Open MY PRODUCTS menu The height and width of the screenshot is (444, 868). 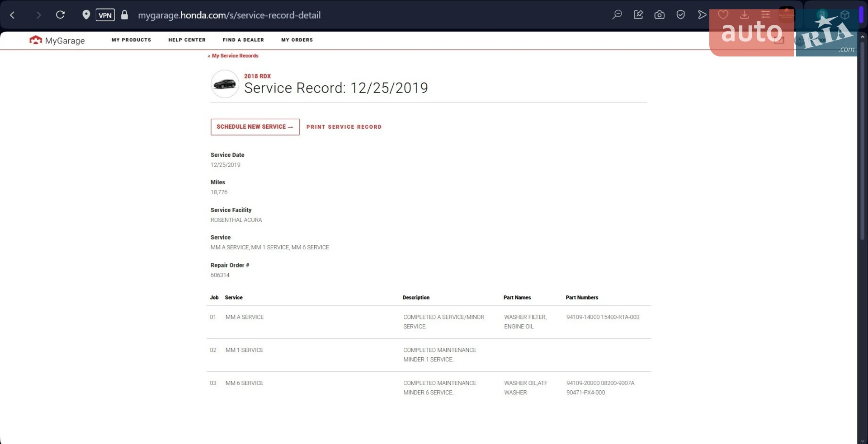(x=132, y=40)
